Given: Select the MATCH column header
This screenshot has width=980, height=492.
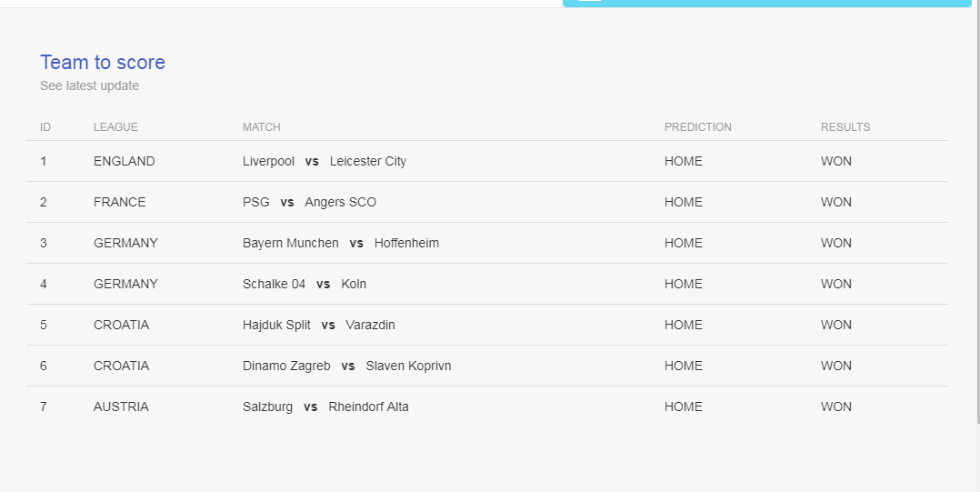Looking at the screenshot, I should (261, 127).
